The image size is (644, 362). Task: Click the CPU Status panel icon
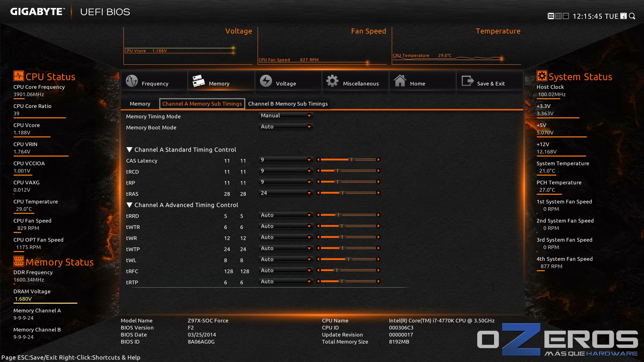pyautogui.click(x=19, y=76)
